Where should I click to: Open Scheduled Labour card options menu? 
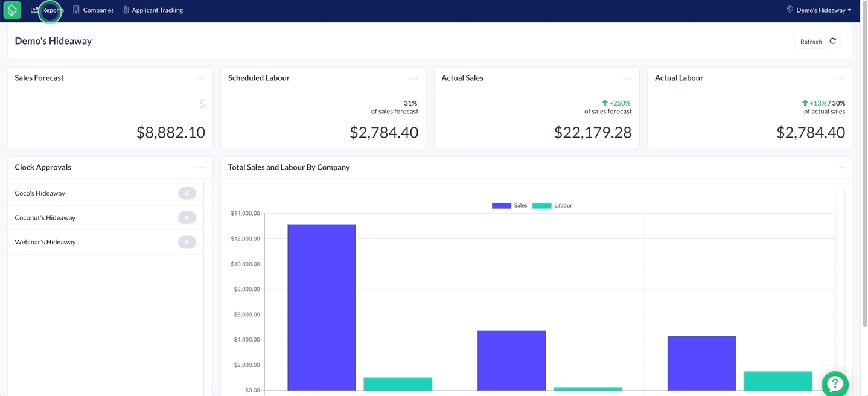[x=413, y=78]
